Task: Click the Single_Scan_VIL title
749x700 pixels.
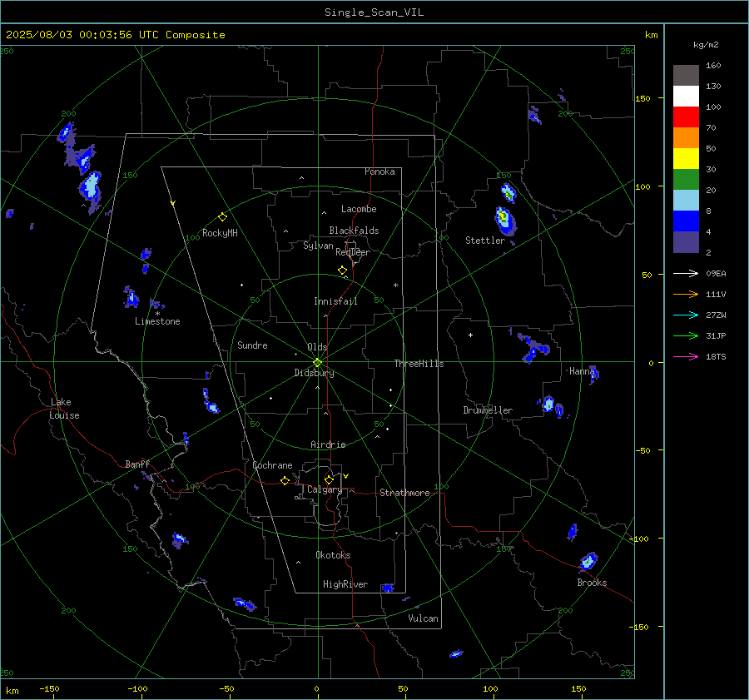Action: coord(374,12)
